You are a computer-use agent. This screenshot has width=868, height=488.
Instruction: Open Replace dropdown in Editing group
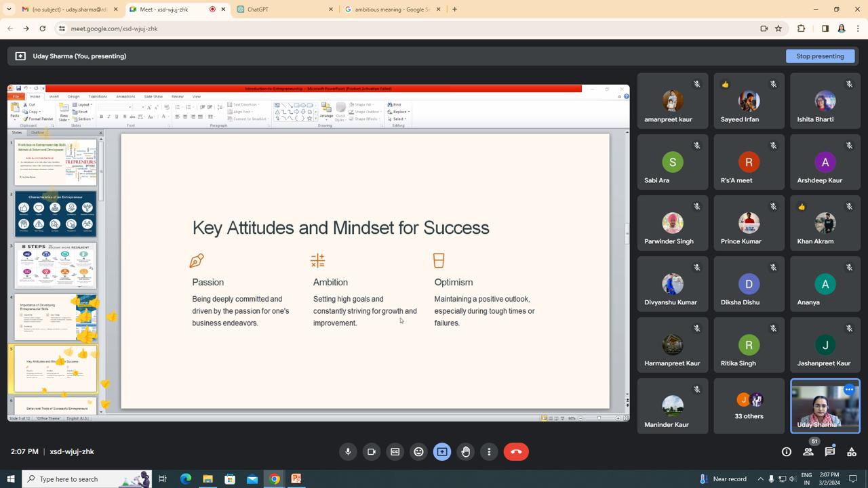coord(399,112)
